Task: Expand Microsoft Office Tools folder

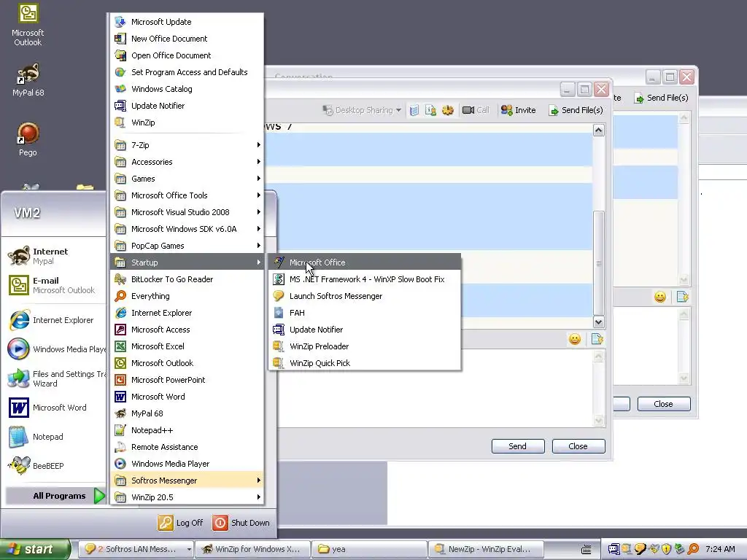Action: [x=187, y=195]
